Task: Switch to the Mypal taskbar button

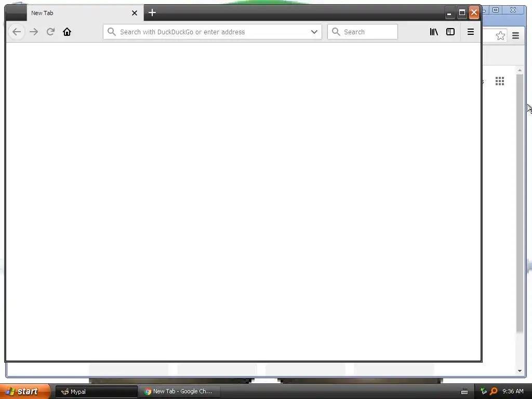Action: pos(96,392)
